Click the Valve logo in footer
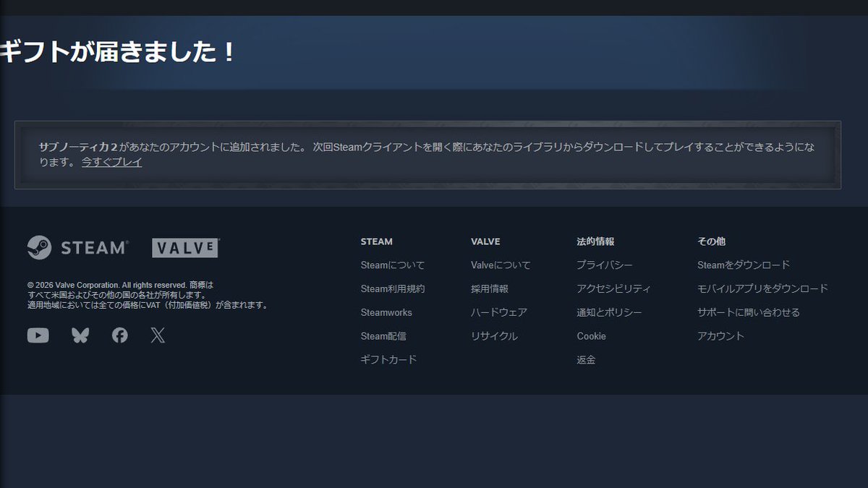This screenshot has width=868, height=488. [x=186, y=248]
